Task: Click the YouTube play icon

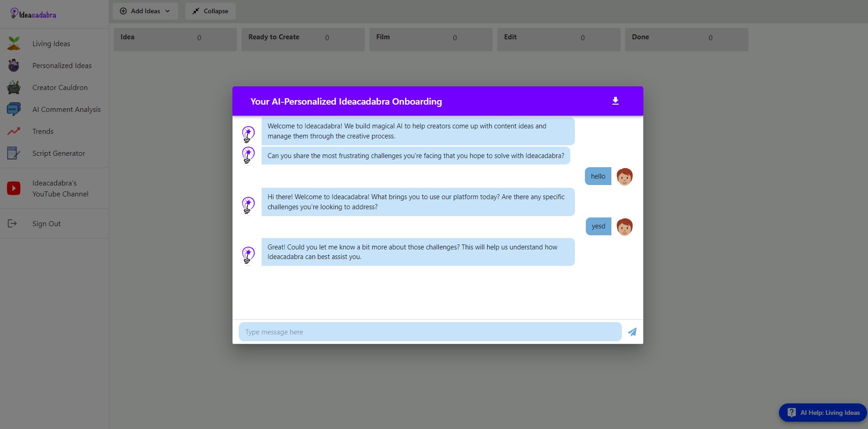Action: [x=14, y=188]
